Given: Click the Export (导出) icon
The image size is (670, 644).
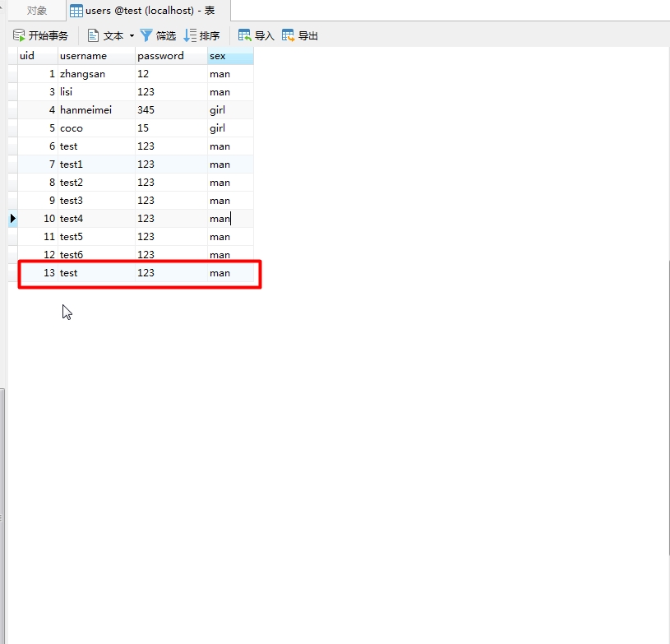Looking at the screenshot, I should coord(289,35).
